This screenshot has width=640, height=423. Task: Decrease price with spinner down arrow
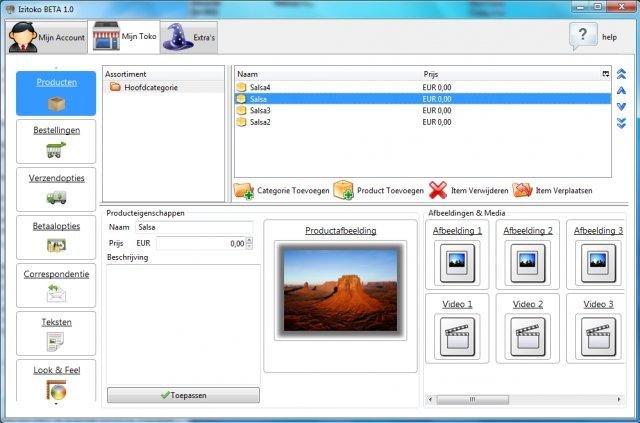click(249, 247)
